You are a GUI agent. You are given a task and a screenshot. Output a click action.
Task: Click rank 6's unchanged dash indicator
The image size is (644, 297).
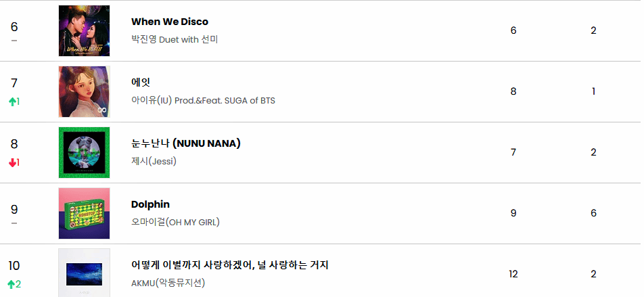click(x=14, y=41)
